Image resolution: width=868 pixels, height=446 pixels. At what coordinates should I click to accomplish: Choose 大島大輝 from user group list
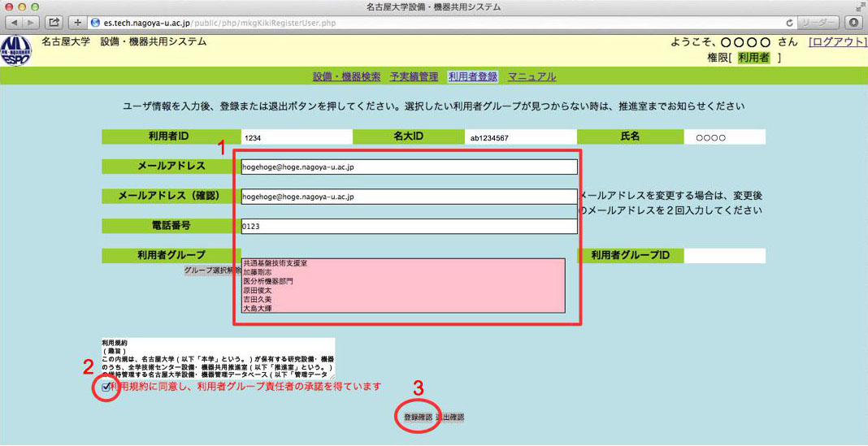pyautogui.click(x=258, y=308)
